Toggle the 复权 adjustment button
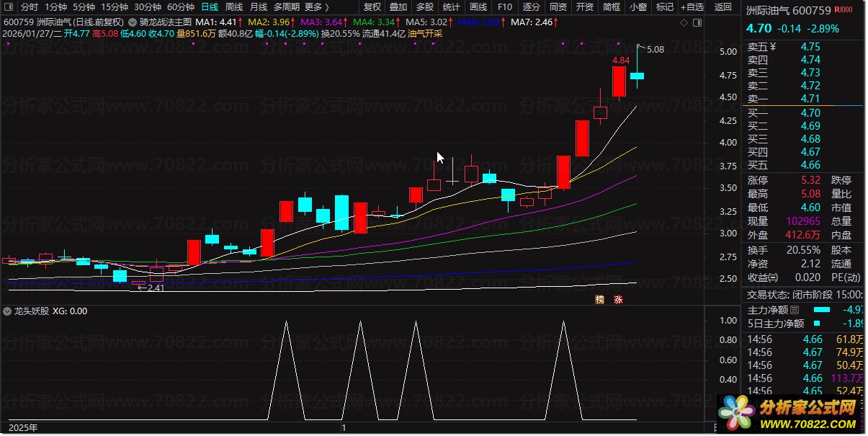 372,7
